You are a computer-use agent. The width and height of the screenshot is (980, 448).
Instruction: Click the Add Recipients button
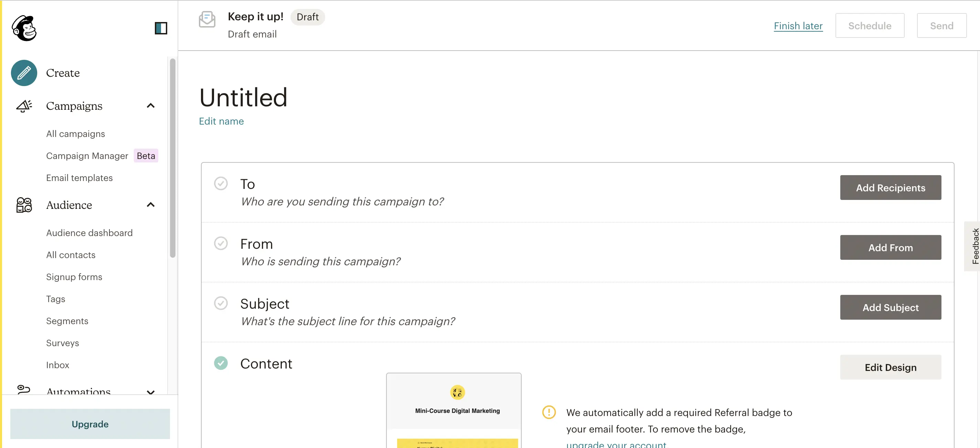(891, 188)
